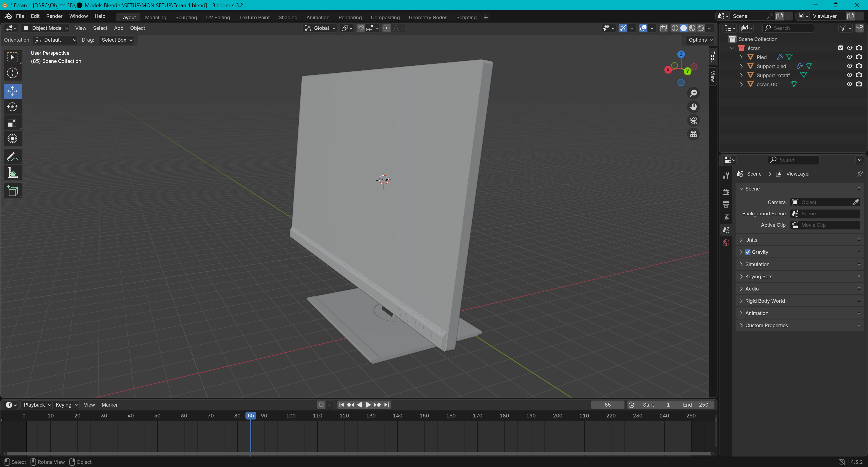Click the Z axis gizmo handle
The width and height of the screenshot is (868, 467).
click(x=681, y=54)
